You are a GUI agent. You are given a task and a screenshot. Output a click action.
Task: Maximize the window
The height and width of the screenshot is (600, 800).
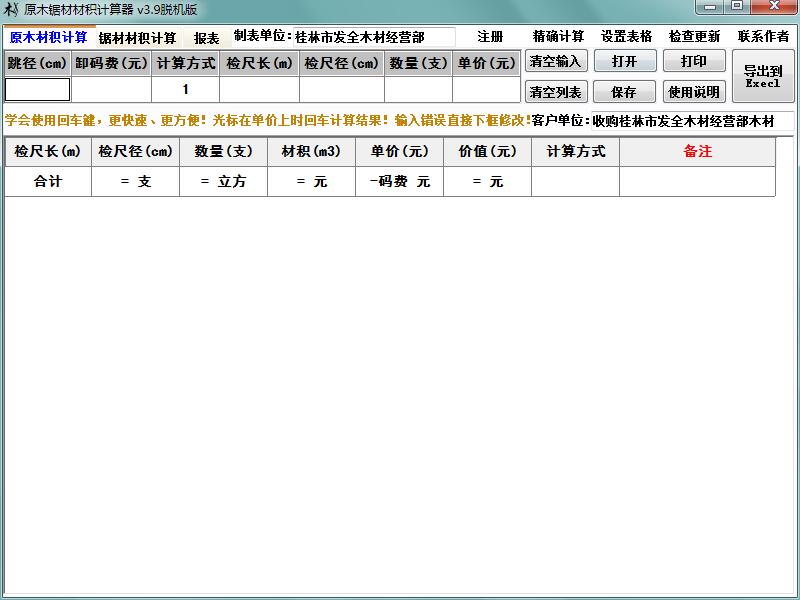[x=737, y=7]
